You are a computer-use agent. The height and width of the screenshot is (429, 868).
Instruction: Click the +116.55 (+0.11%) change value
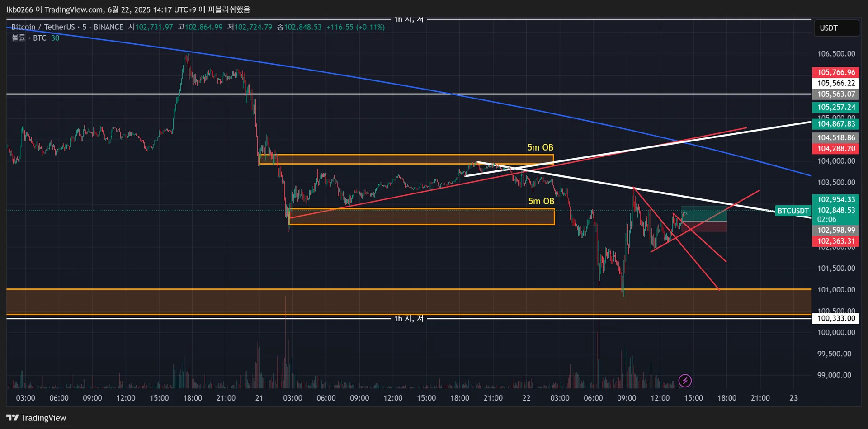356,27
